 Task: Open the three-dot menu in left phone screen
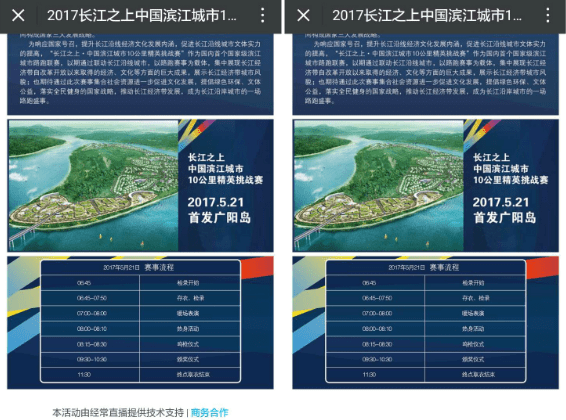click(x=262, y=16)
